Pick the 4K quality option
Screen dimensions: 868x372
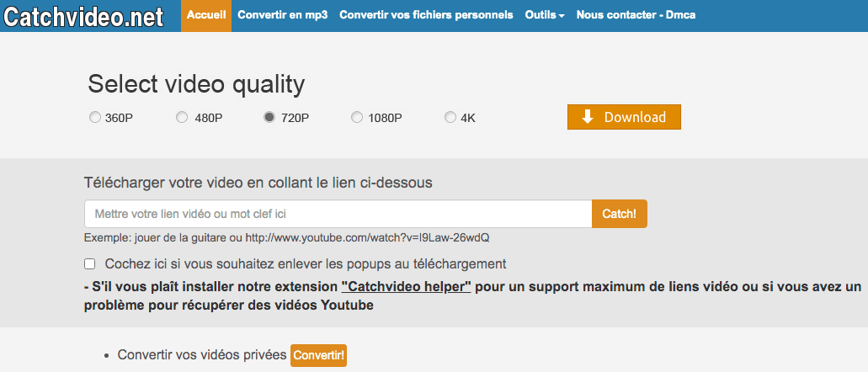pos(450,118)
